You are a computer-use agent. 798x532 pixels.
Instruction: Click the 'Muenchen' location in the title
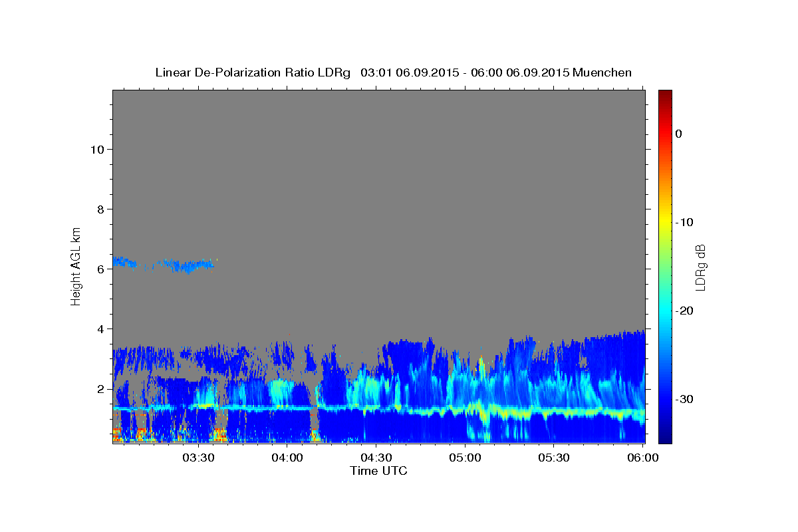pos(602,72)
